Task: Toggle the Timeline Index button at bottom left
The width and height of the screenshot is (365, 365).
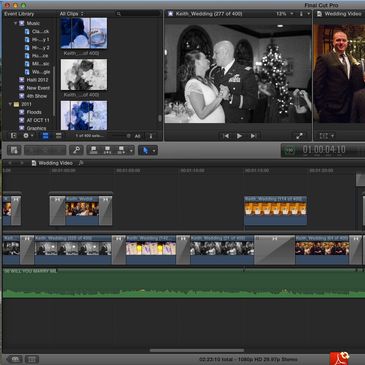Action: tap(32, 359)
